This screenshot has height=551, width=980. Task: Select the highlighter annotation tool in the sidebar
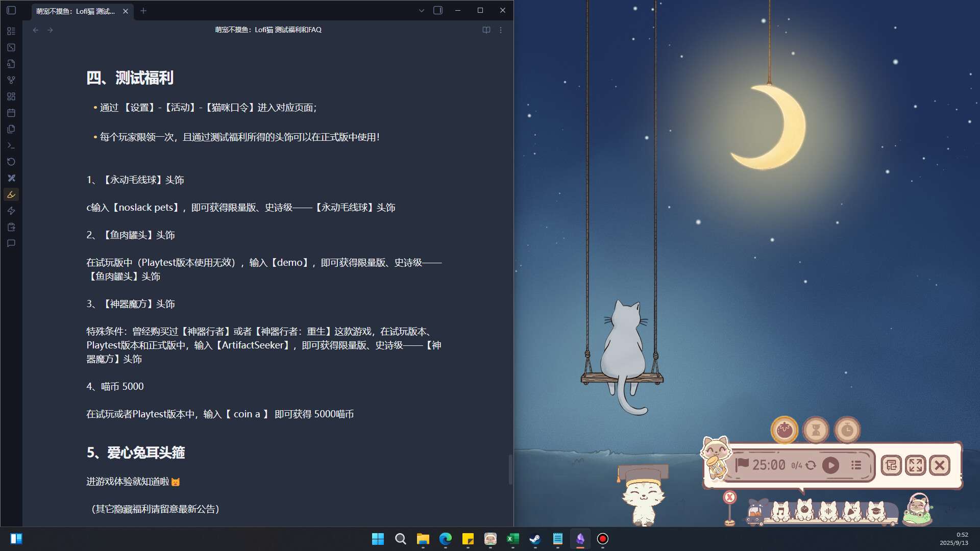coord(11,194)
